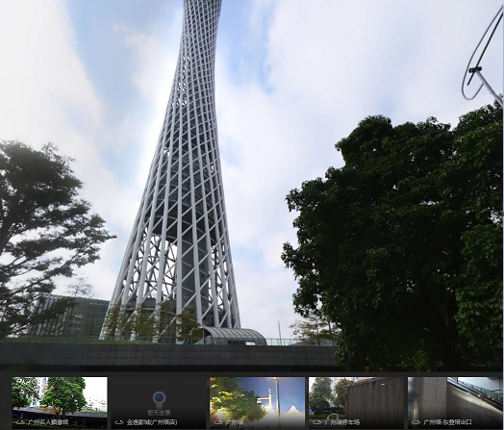
Task: Click the left arrow of the thumbnail strip
Action: click(4, 403)
